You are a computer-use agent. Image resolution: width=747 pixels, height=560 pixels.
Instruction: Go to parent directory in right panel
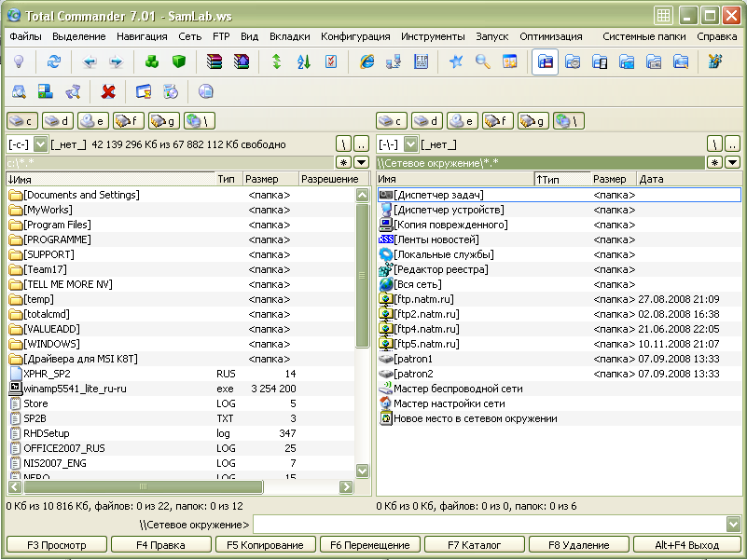point(732,143)
